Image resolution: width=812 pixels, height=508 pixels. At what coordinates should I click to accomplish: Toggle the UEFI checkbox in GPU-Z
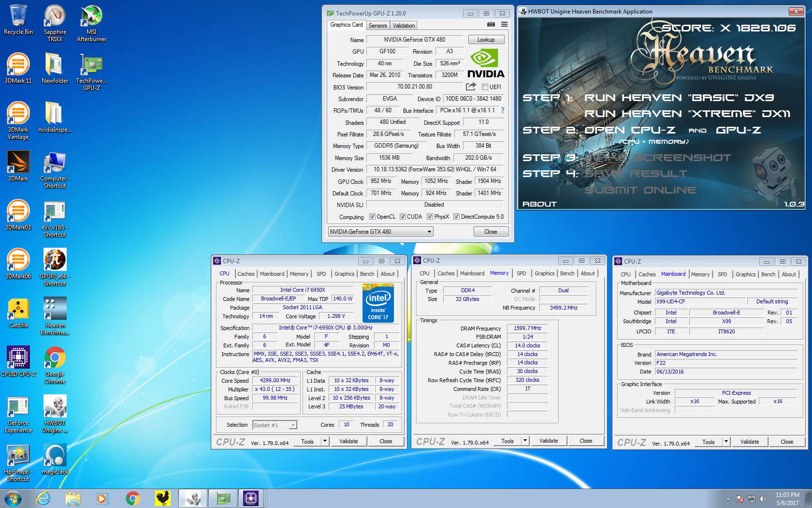(x=485, y=87)
